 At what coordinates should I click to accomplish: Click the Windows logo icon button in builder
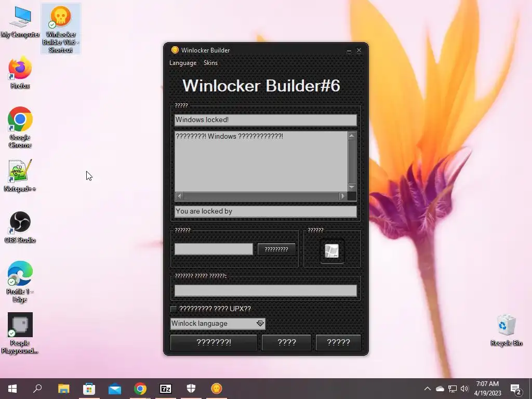tap(331, 251)
